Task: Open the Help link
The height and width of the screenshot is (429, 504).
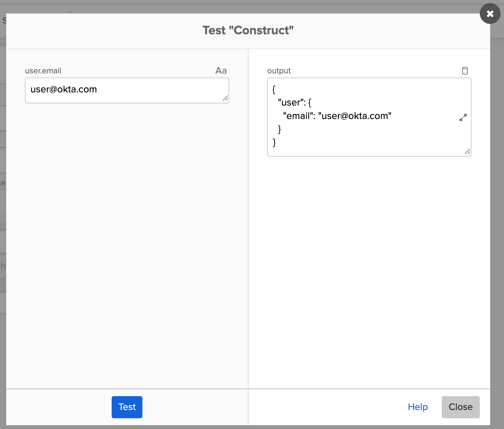Action: click(x=418, y=407)
